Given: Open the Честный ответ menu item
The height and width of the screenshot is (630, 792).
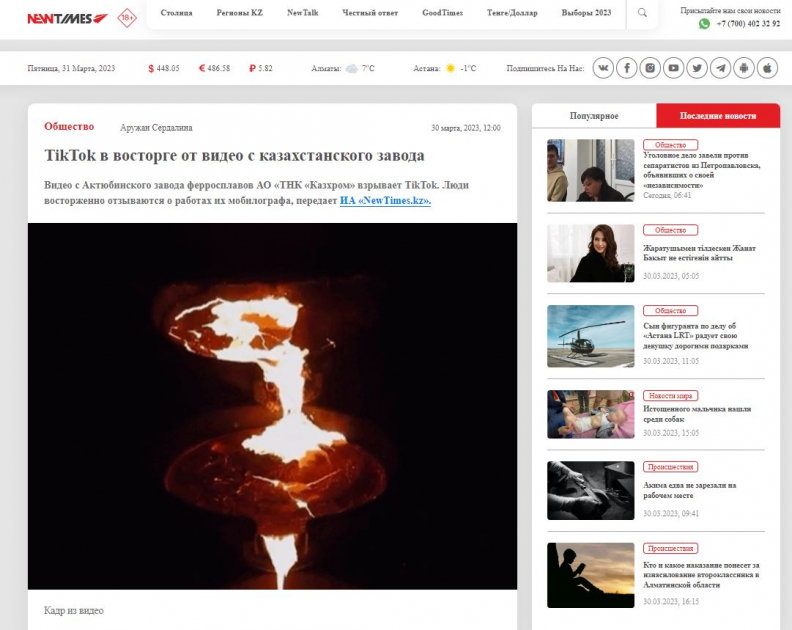Looking at the screenshot, I should [370, 13].
